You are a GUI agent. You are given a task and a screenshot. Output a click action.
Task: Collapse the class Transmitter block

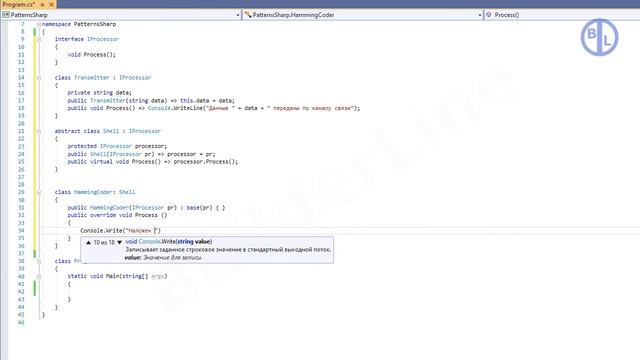[39, 78]
